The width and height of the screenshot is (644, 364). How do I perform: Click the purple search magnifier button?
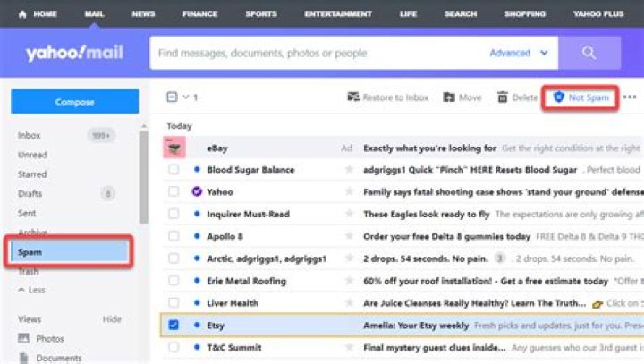coord(589,53)
